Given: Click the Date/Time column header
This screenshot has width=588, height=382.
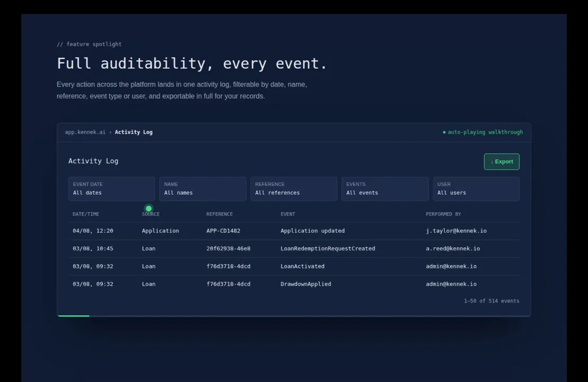Looking at the screenshot, I should tap(86, 214).
